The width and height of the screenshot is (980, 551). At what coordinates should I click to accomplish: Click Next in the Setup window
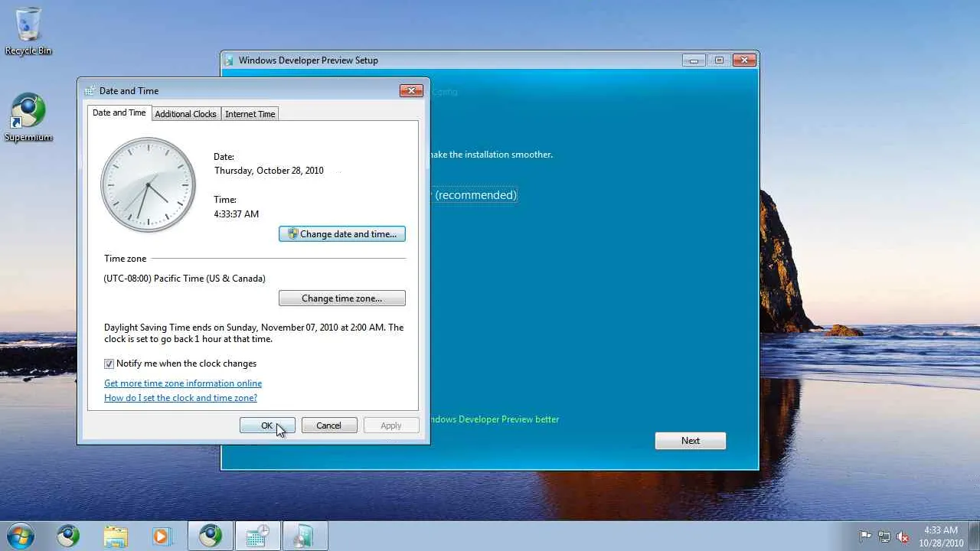pos(691,441)
